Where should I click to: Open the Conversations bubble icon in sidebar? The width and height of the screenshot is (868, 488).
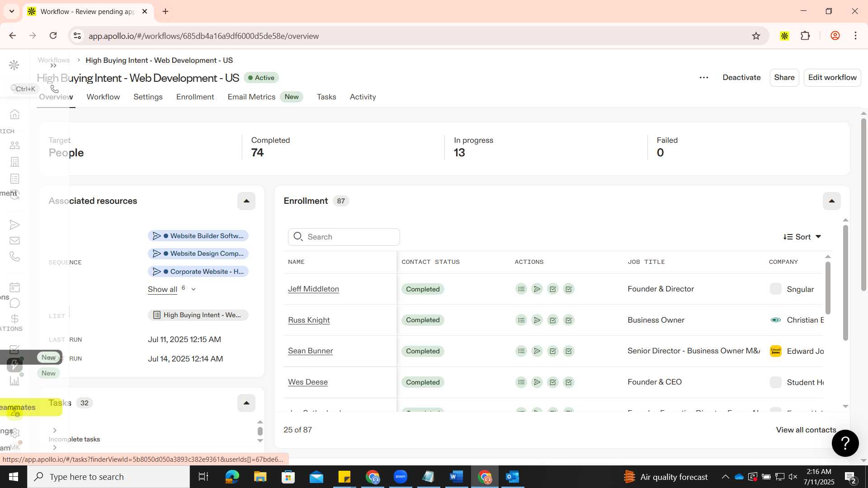pyautogui.click(x=14, y=303)
